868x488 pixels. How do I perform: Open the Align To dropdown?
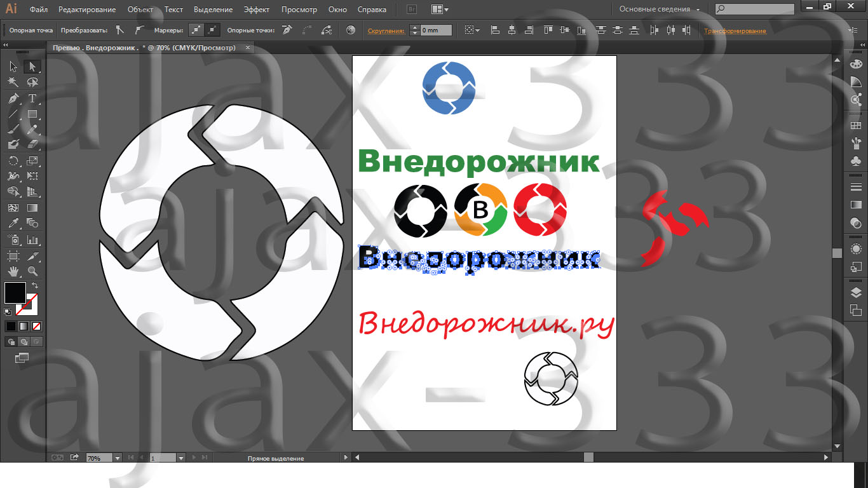(471, 30)
